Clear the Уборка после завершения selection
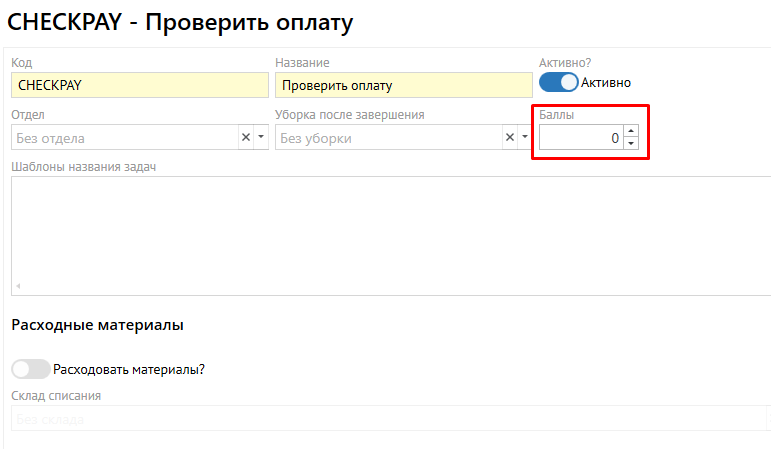This screenshot has height=449, width=771. click(509, 138)
